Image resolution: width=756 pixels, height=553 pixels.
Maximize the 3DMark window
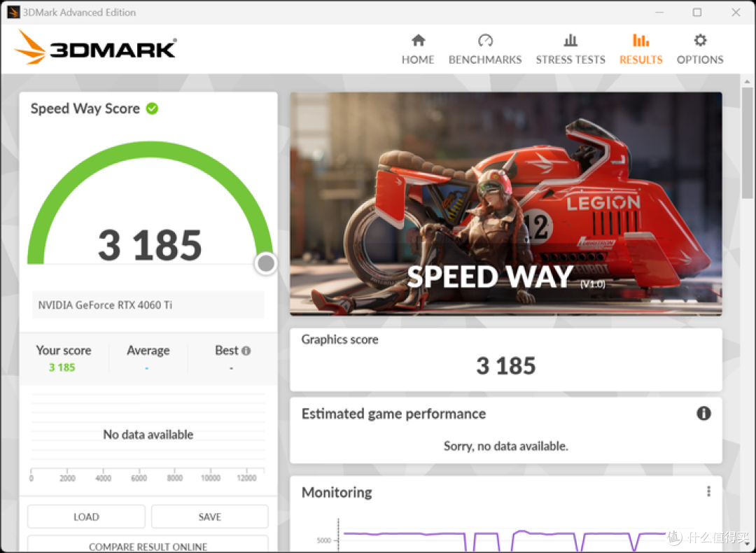(697, 12)
